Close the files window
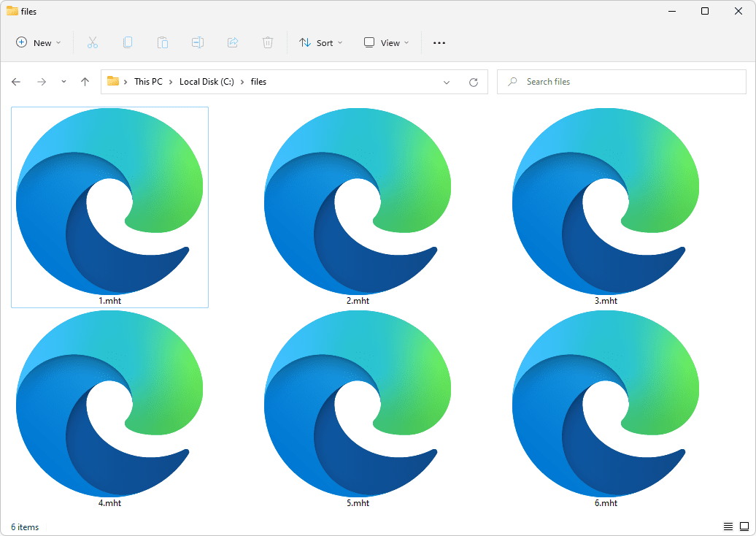 [738, 11]
